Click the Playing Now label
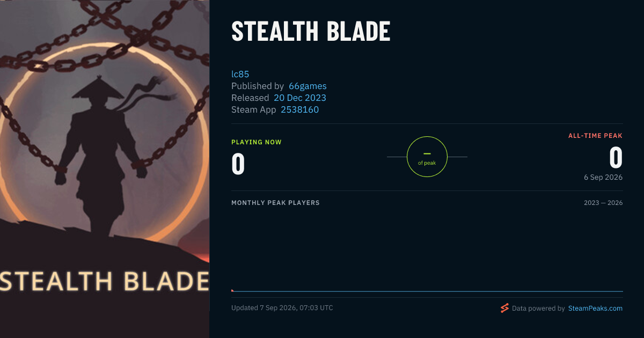The width and height of the screenshot is (644, 338). tap(257, 142)
